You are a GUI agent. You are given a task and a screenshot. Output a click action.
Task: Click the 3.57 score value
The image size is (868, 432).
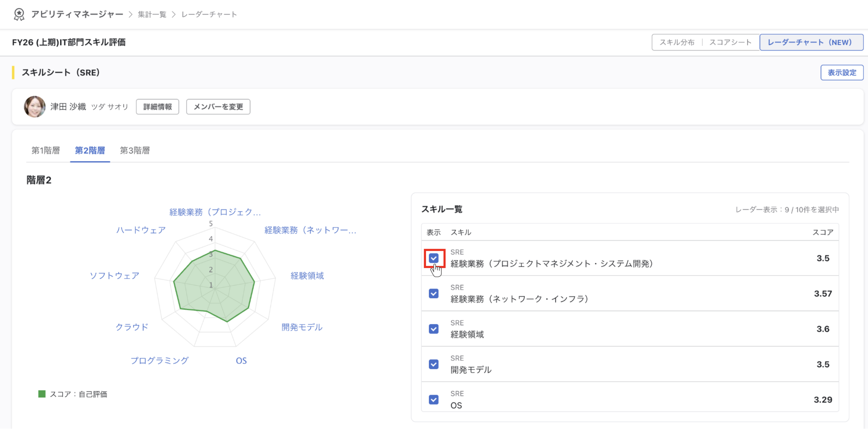coord(823,294)
